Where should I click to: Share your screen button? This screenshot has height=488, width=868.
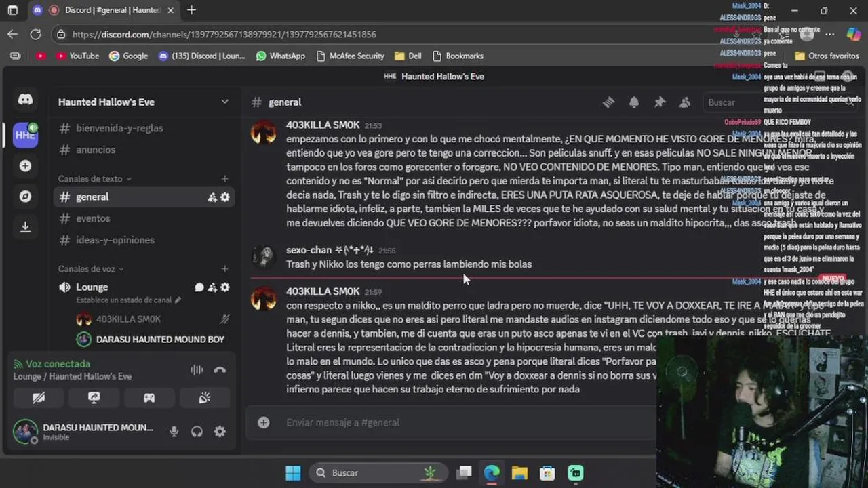coord(94,398)
